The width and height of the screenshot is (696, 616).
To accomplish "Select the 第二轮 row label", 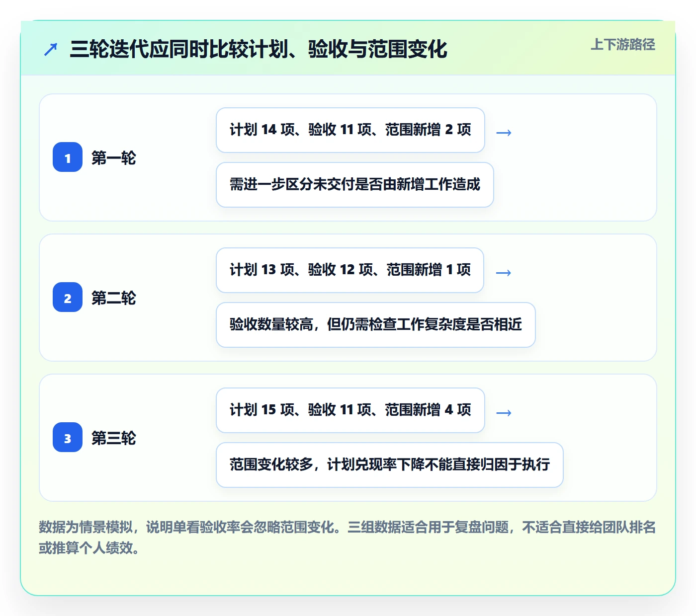I will coord(113,298).
